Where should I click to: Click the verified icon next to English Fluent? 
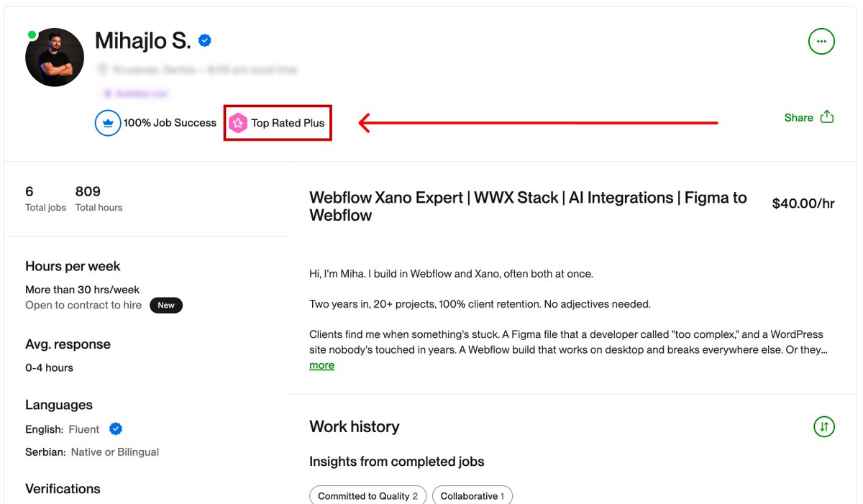click(116, 429)
